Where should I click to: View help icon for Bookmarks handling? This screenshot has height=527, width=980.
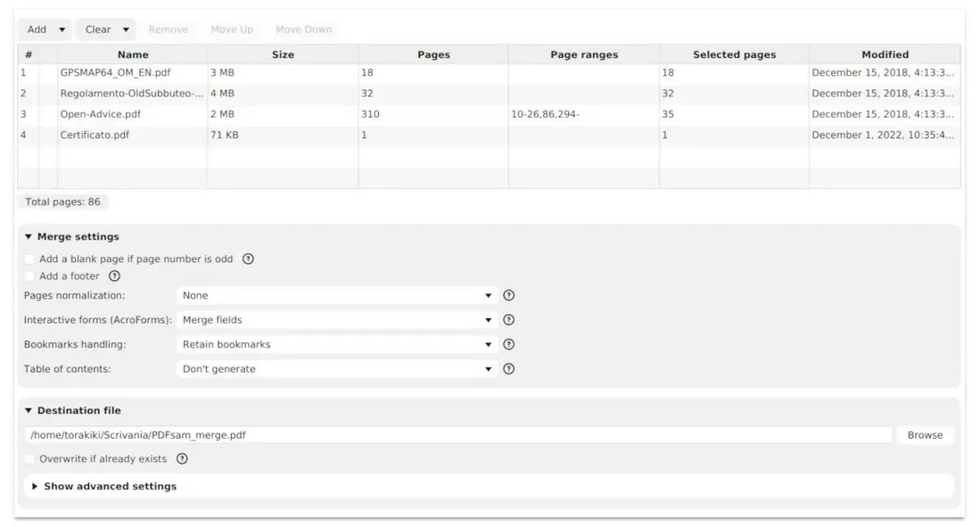click(x=508, y=344)
